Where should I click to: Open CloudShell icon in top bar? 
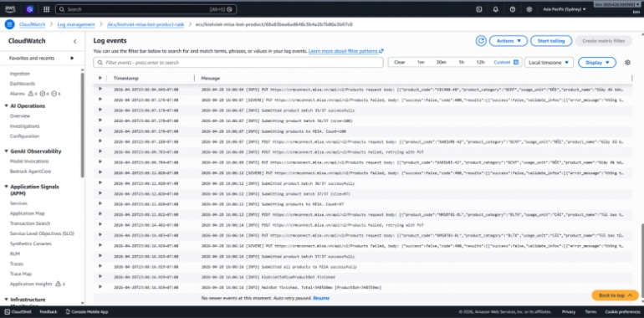[479, 9]
